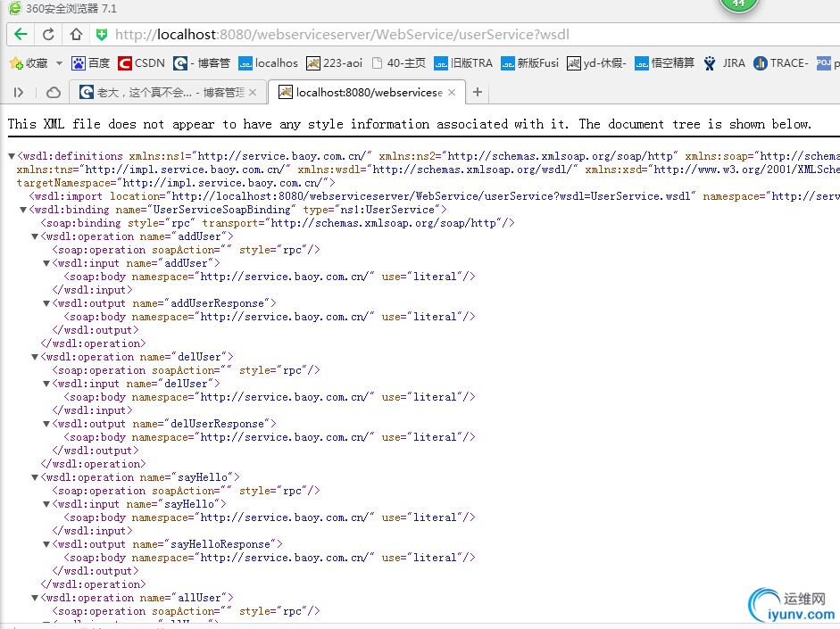
Task: Collapse the wsdl:output delUserResponse node
Action: [46, 424]
